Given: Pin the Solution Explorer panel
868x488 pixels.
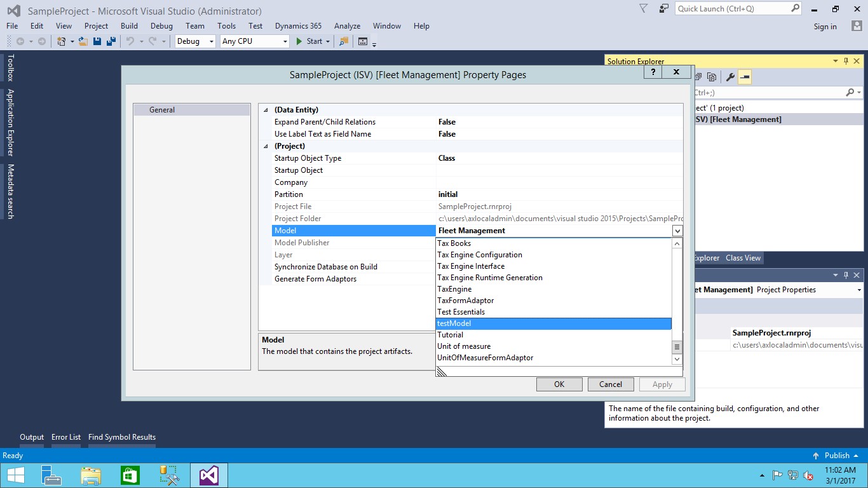Looking at the screenshot, I should pos(846,62).
